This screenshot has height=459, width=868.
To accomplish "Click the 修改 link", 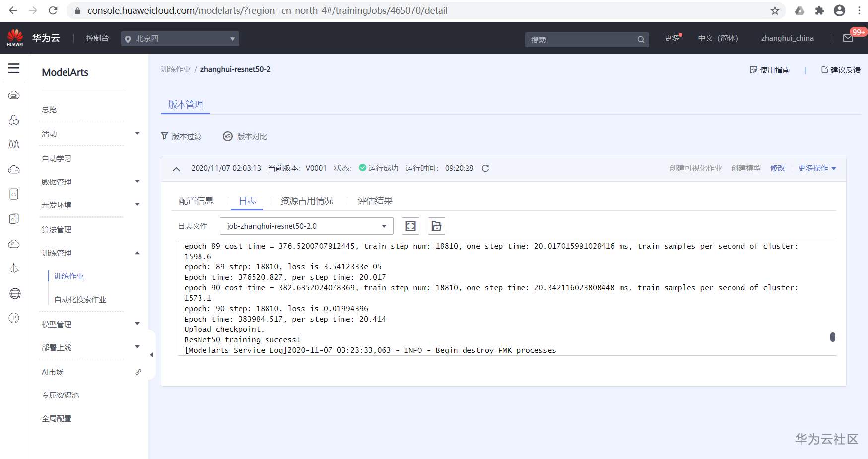I will 778,168.
